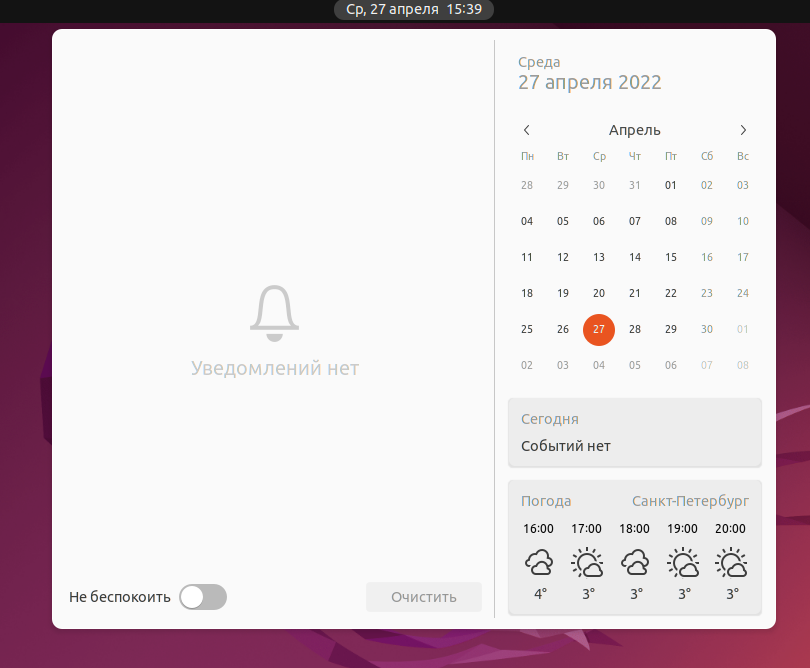Open the Сегодня events section

pyautogui.click(x=635, y=432)
